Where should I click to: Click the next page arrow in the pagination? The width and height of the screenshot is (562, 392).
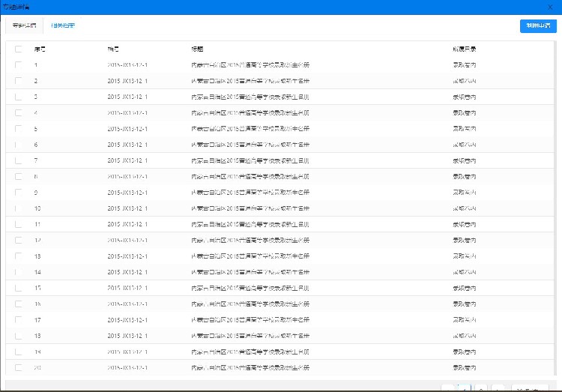coord(498,388)
